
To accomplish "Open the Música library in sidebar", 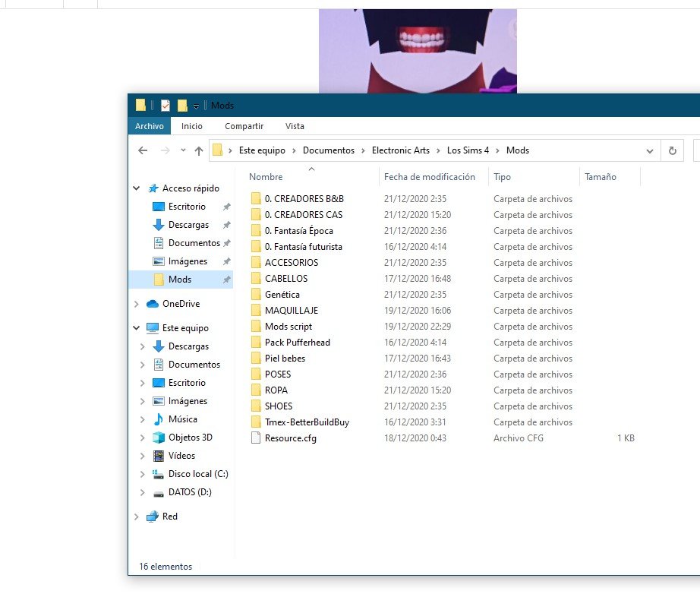I will coord(182,419).
